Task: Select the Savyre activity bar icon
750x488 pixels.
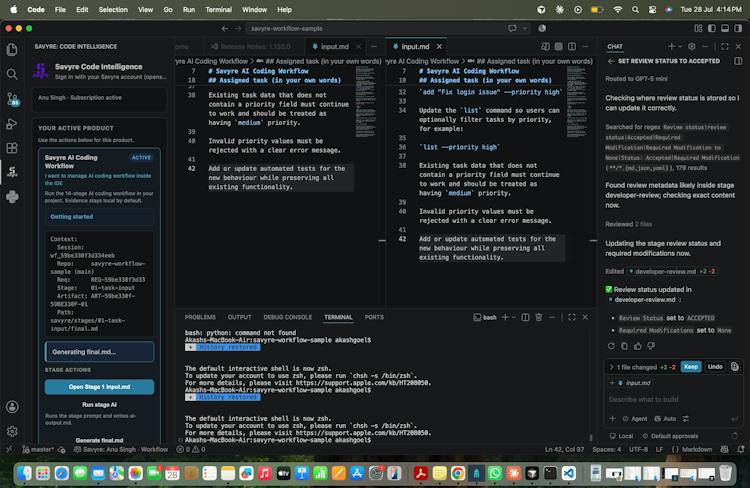Action: coord(12,172)
